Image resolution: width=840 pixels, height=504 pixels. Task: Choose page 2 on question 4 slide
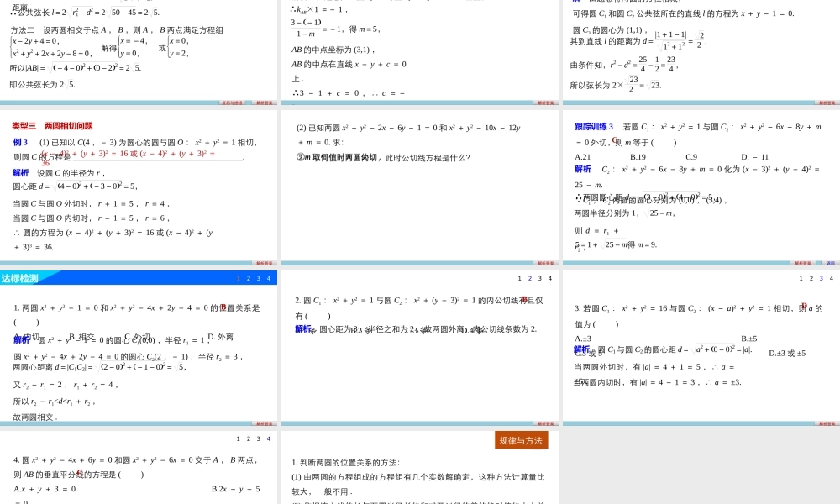(x=249, y=438)
